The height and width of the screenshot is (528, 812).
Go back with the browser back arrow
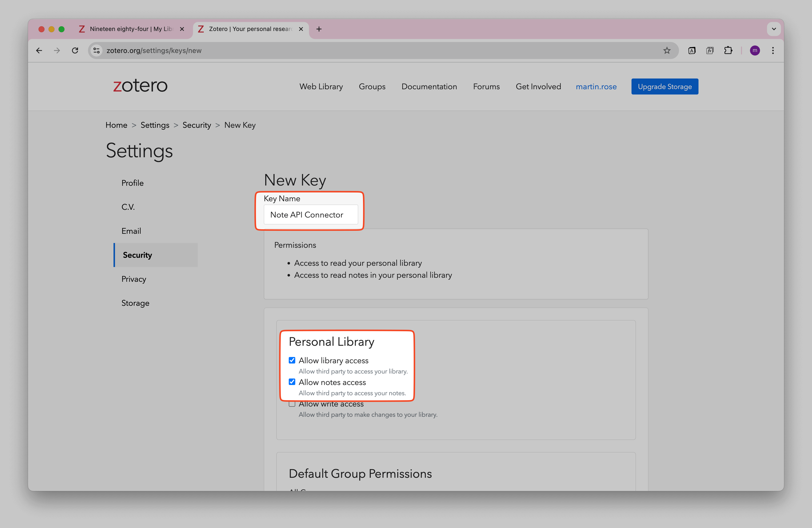coord(39,50)
